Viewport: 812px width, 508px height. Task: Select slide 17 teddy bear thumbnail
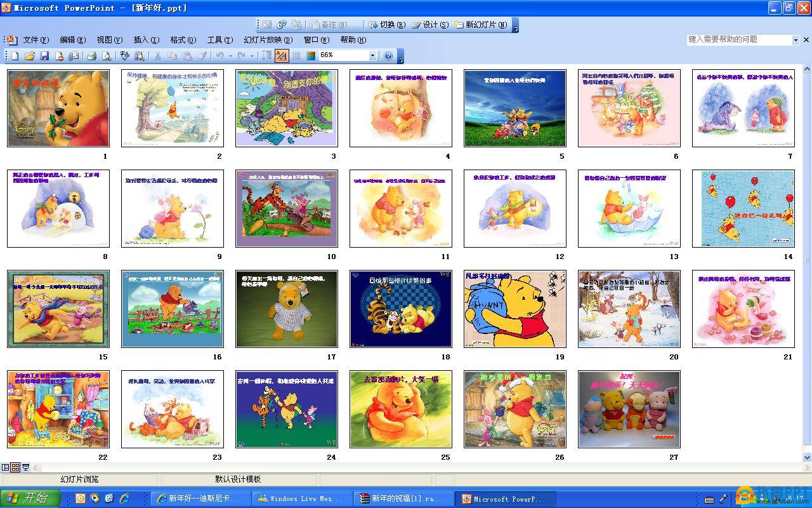coord(287,309)
